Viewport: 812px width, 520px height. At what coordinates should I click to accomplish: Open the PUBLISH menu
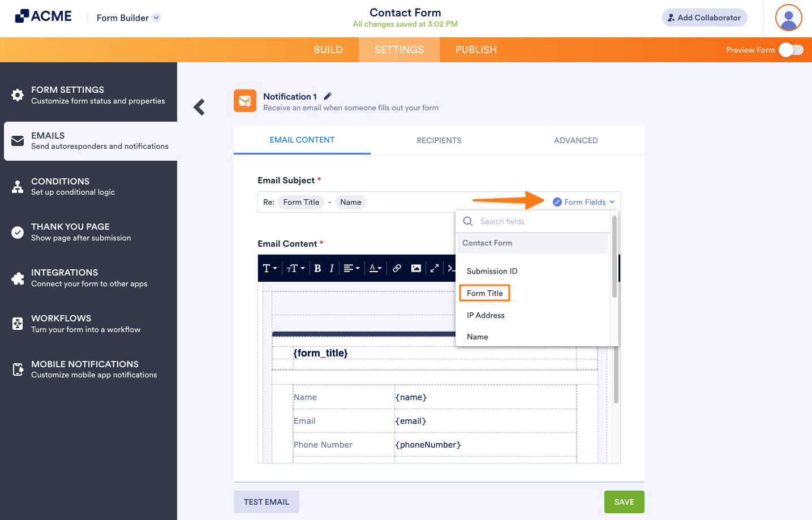[x=476, y=50]
